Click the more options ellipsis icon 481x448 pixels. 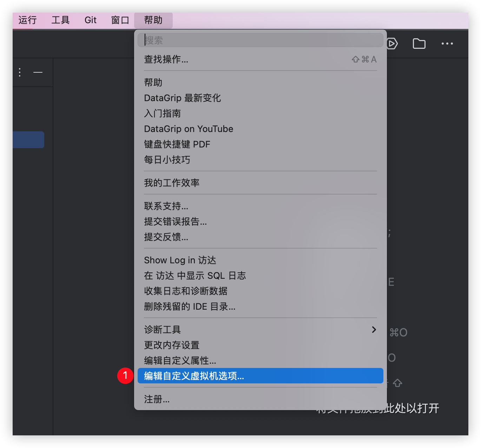(x=447, y=44)
